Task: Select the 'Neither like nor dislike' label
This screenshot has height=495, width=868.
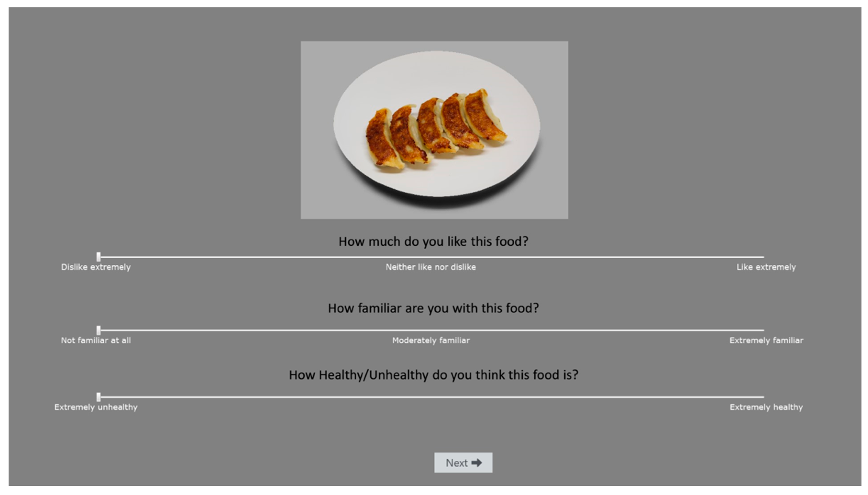Action: 430,267
